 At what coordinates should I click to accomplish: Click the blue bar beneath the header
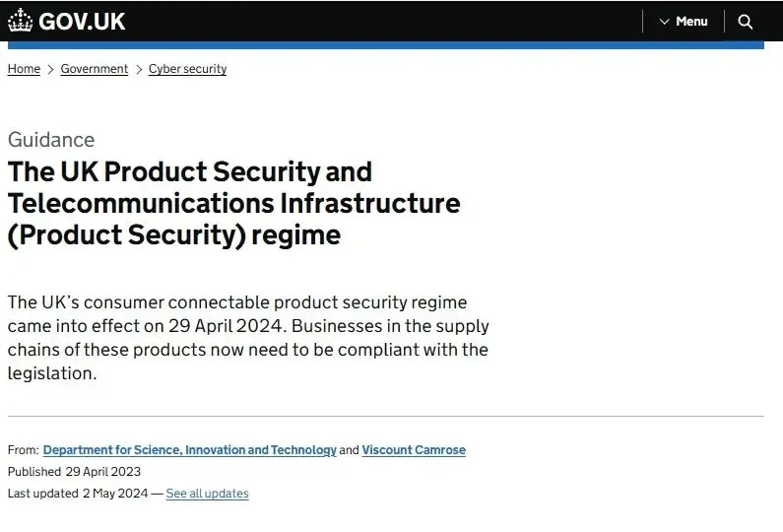click(x=385, y=45)
